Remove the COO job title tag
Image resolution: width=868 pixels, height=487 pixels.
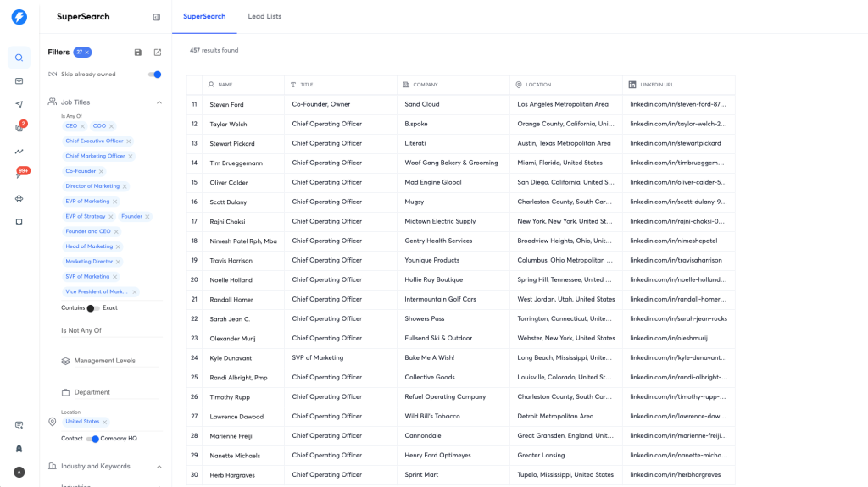click(x=111, y=126)
